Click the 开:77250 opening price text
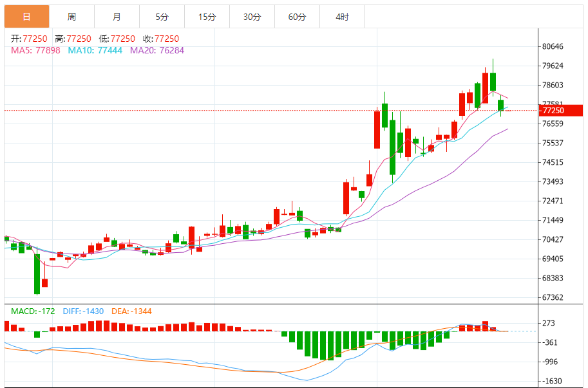This screenshot has height=388, width=588. coord(29,39)
